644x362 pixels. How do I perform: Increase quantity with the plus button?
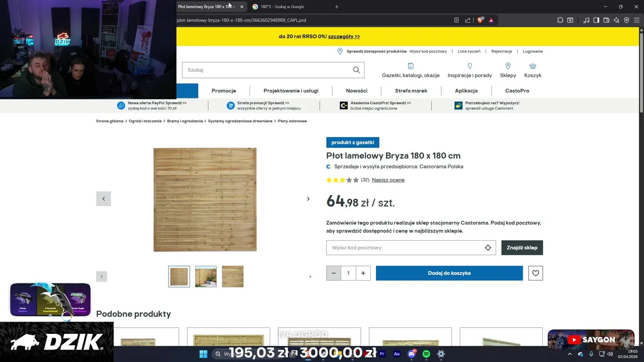[x=363, y=273]
